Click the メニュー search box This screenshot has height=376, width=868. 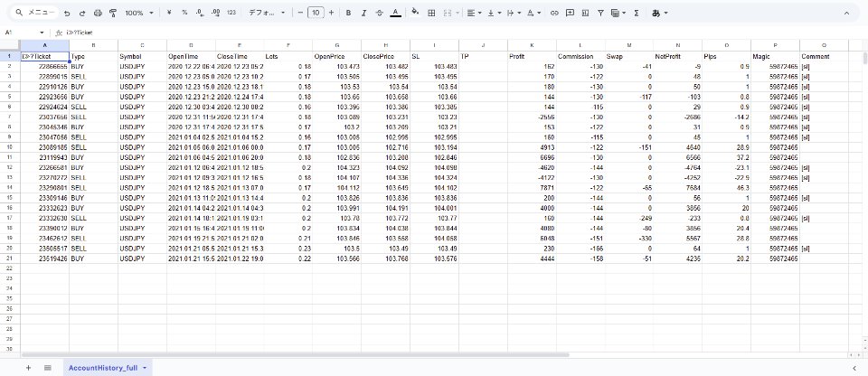coord(35,13)
